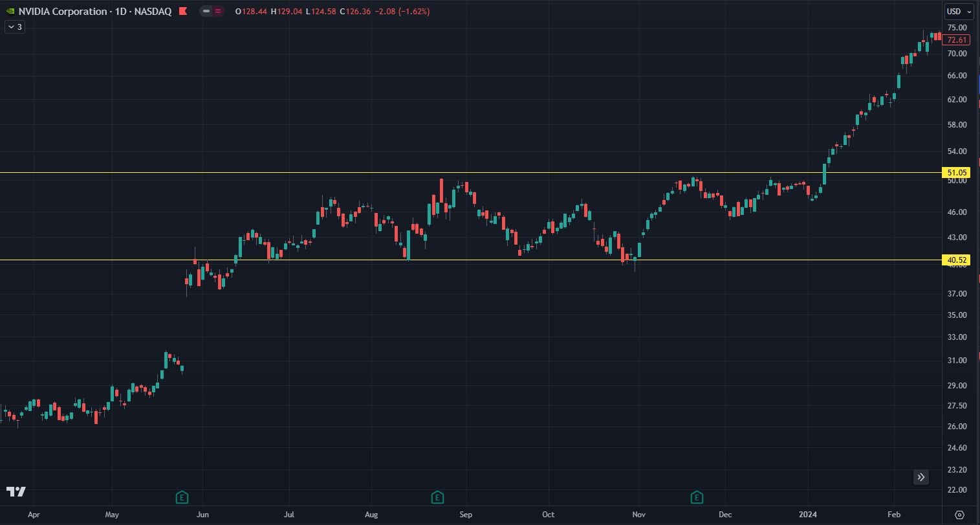Click the 58.00 price axis label
The width and height of the screenshot is (980, 525).
[x=957, y=124]
